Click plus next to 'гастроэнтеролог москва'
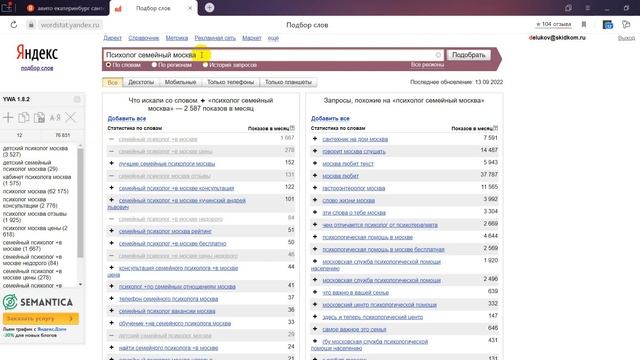This screenshot has width=640, height=360. click(315, 188)
